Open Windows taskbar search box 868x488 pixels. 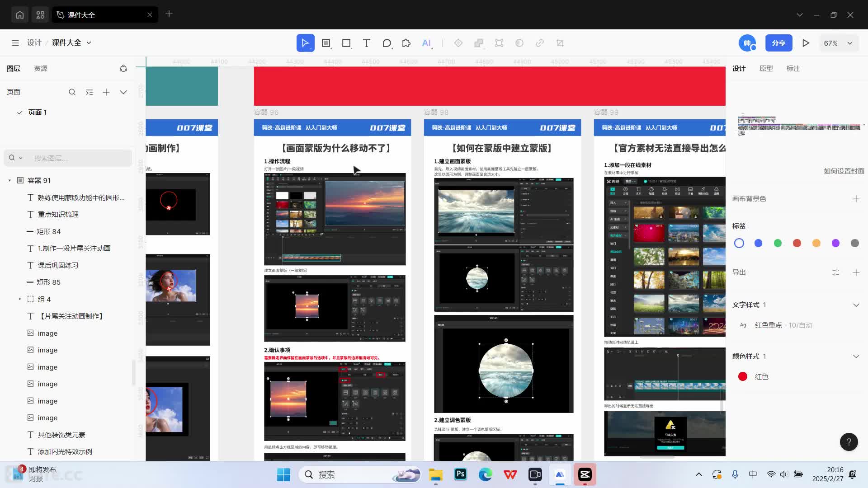pos(360,474)
